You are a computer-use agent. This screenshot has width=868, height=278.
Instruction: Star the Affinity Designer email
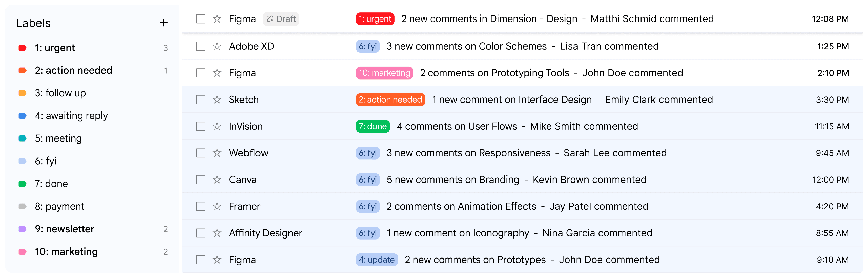[217, 233]
